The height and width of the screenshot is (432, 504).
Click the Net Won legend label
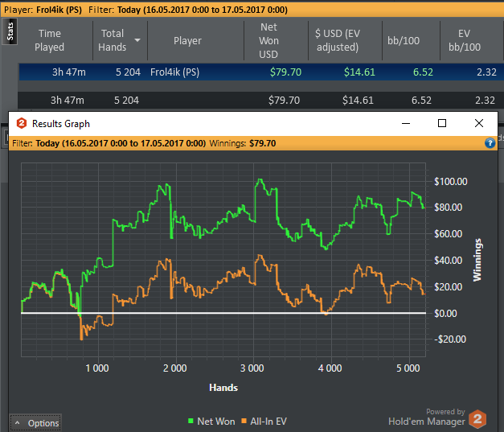pos(216,421)
